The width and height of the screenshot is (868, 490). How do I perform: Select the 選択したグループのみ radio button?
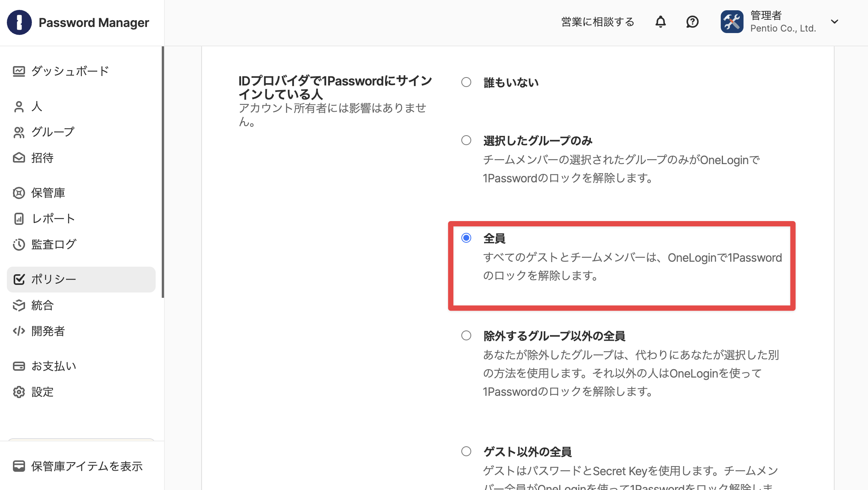click(466, 140)
